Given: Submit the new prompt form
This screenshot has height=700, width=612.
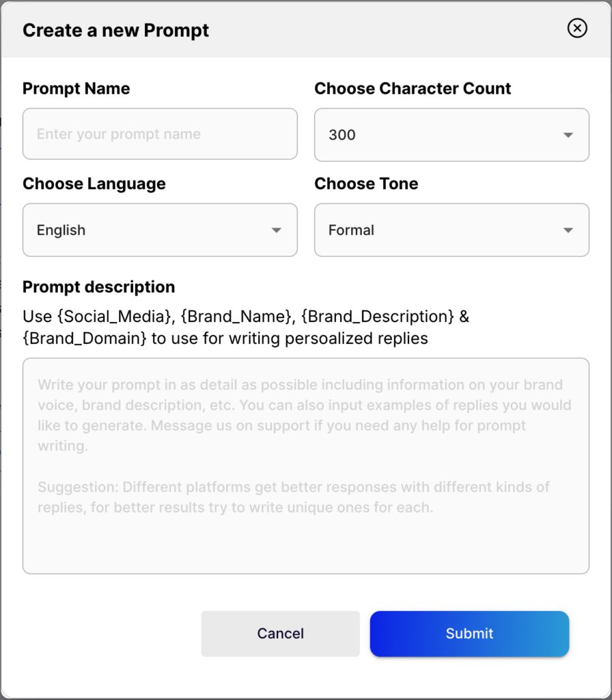Looking at the screenshot, I should click(469, 634).
